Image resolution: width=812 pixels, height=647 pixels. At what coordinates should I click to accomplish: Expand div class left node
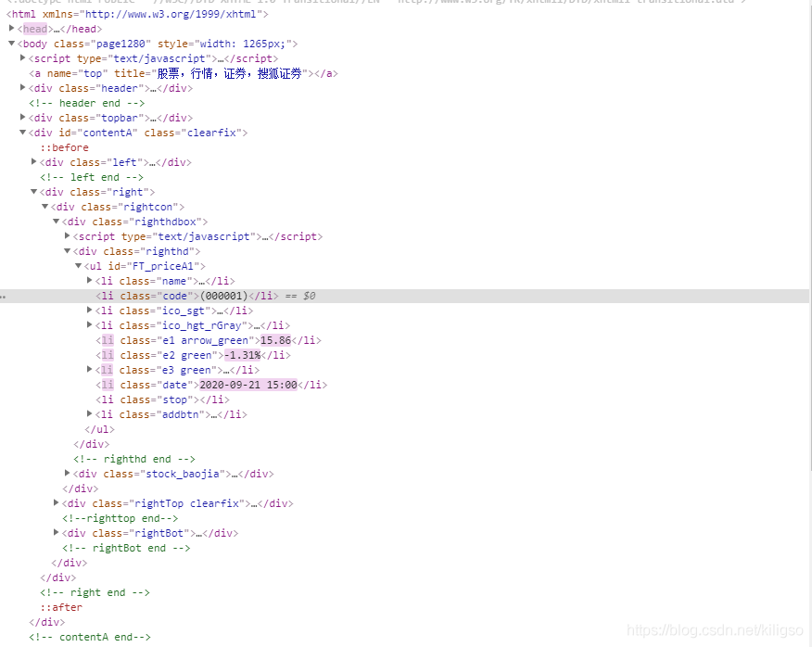tap(33, 162)
